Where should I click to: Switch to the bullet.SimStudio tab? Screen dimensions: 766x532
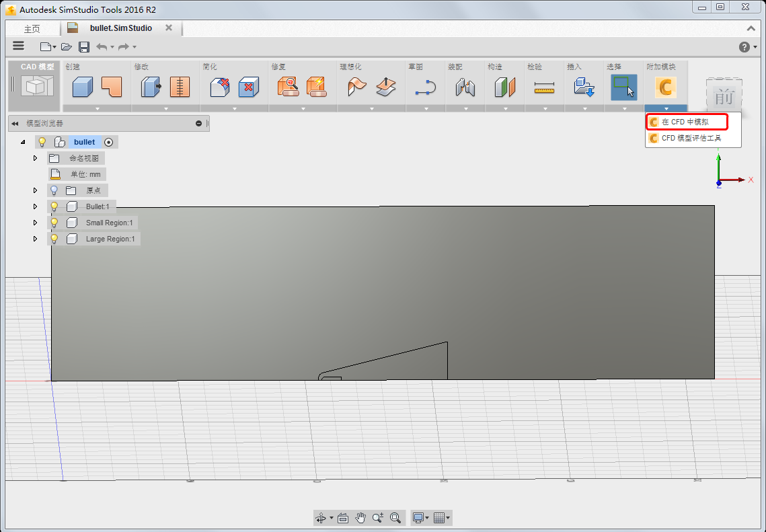(x=120, y=28)
